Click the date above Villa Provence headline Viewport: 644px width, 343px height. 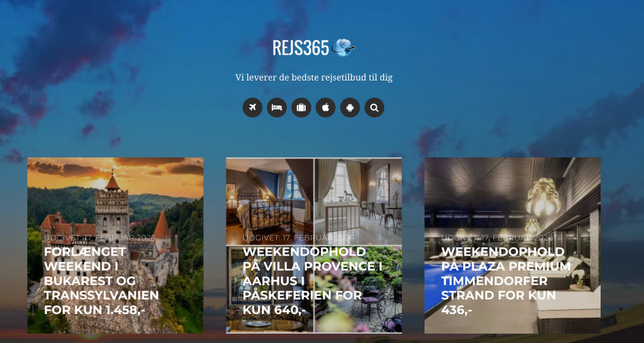[298, 238]
